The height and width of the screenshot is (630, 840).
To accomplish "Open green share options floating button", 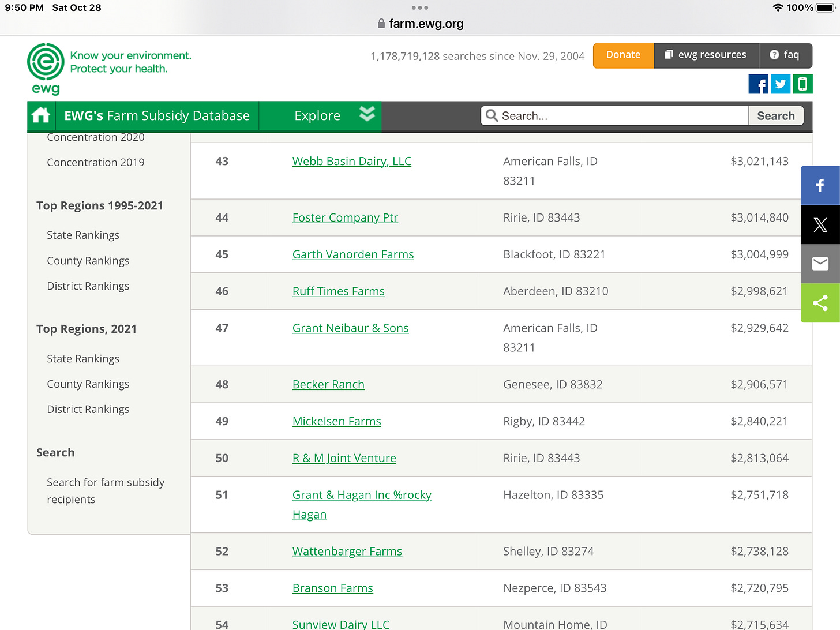I will [x=820, y=303].
